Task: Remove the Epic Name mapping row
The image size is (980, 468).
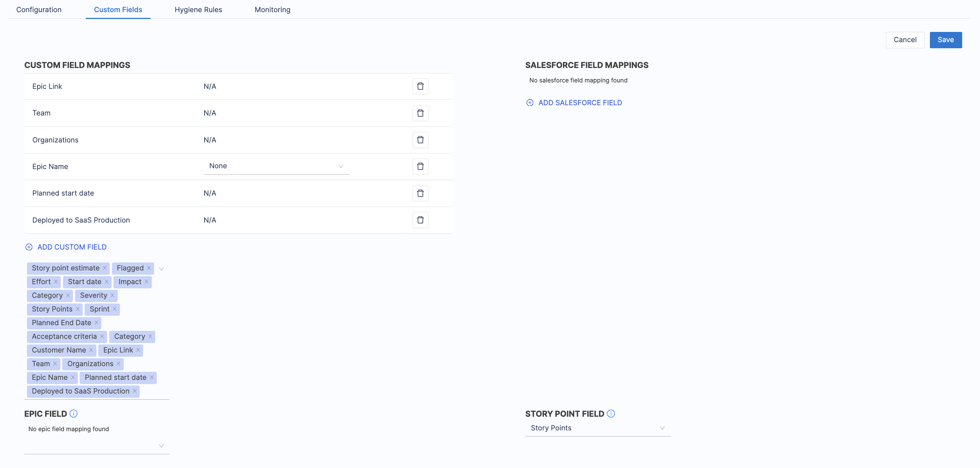Action: pos(420,166)
